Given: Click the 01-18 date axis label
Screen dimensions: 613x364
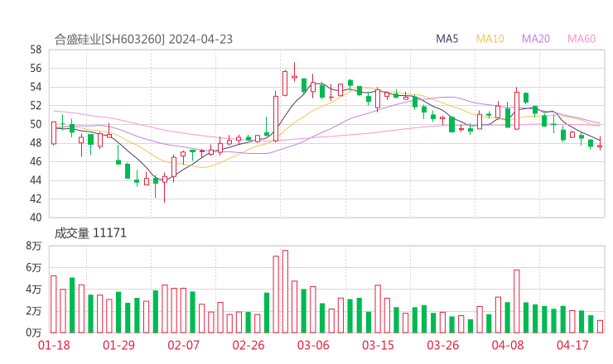Looking at the screenshot, I should (54, 345).
